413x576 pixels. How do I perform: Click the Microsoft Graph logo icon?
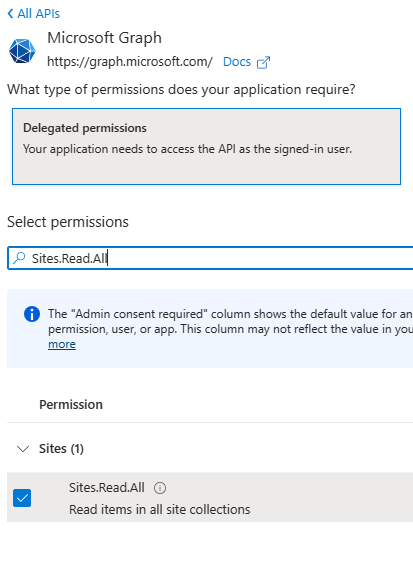tap(22, 51)
